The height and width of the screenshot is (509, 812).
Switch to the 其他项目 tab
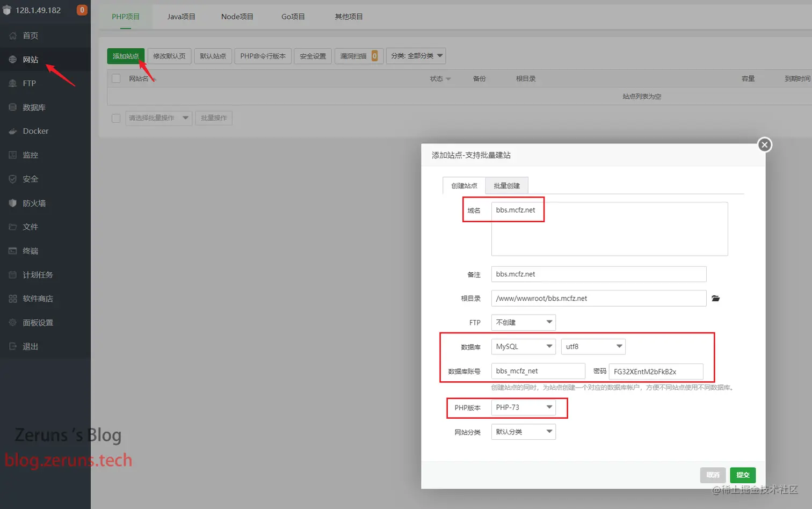pos(349,17)
